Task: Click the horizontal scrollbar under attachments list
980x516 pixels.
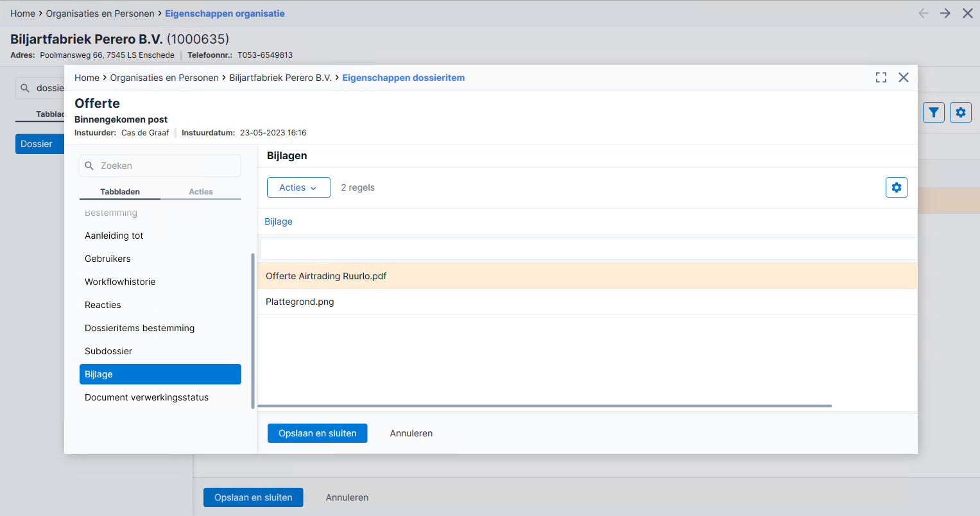Action: [544, 406]
